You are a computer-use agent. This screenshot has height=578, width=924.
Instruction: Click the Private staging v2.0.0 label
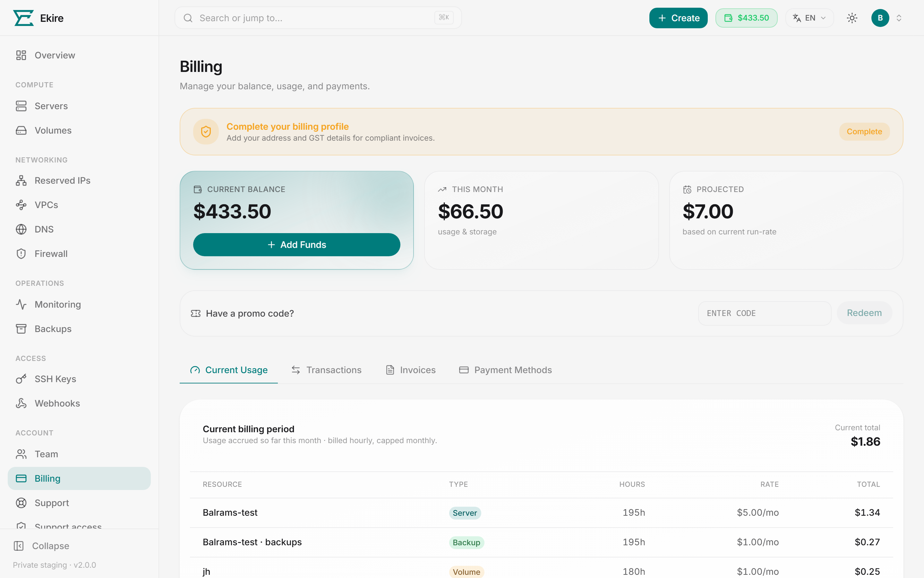[55, 565]
